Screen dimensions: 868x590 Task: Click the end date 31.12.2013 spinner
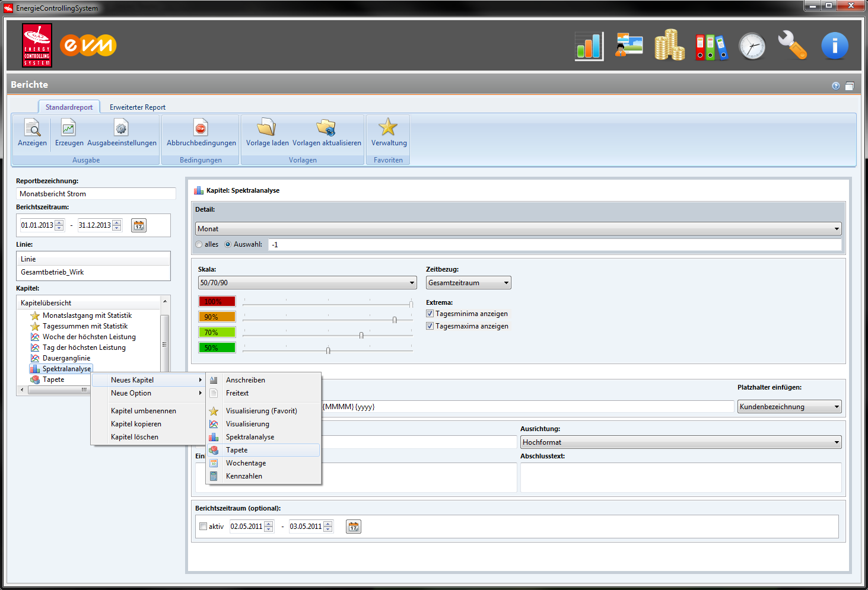pos(117,225)
